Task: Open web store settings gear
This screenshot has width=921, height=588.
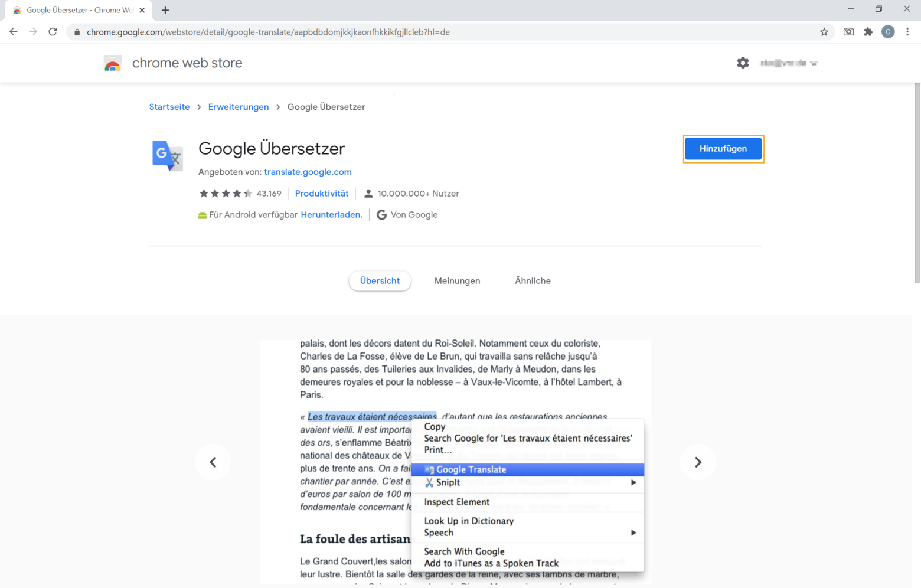Action: point(743,63)
